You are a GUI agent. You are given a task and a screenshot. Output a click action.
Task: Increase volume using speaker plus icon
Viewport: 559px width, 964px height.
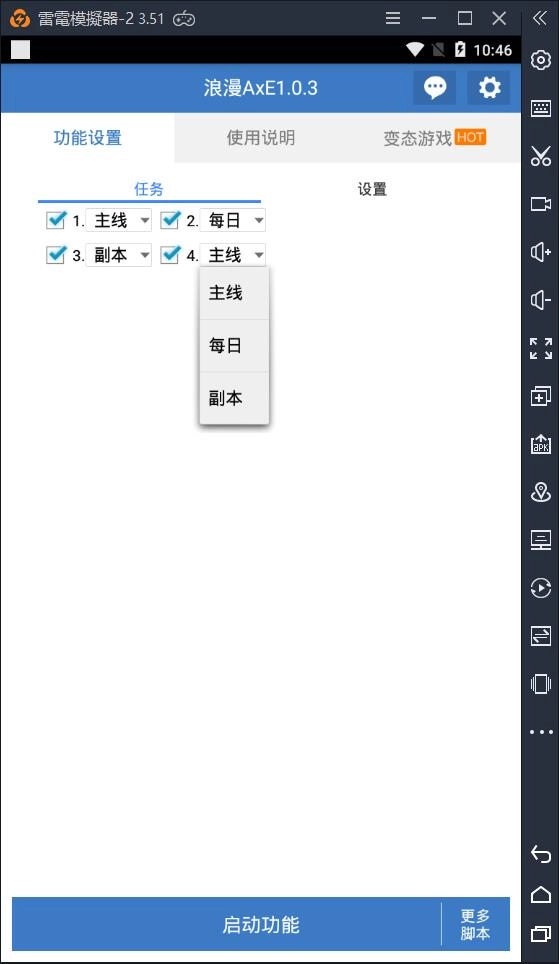tap(541, 252)
